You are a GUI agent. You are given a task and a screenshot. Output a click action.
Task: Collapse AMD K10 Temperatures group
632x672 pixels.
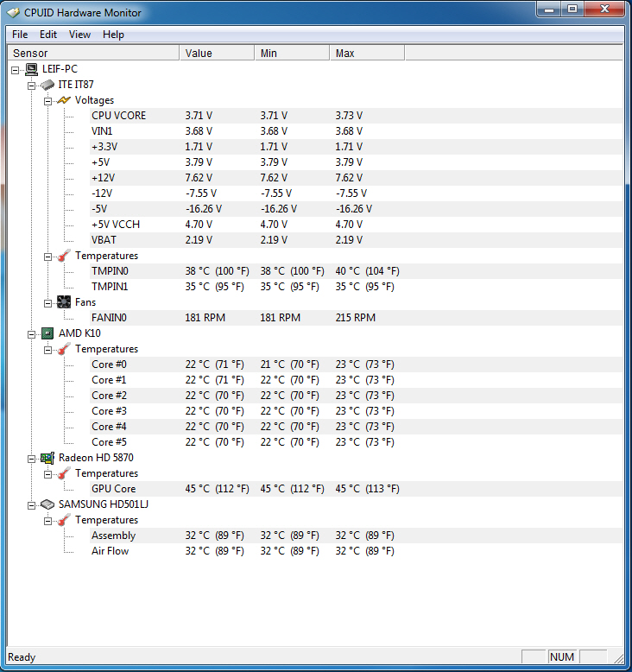[x=48, y=350]
